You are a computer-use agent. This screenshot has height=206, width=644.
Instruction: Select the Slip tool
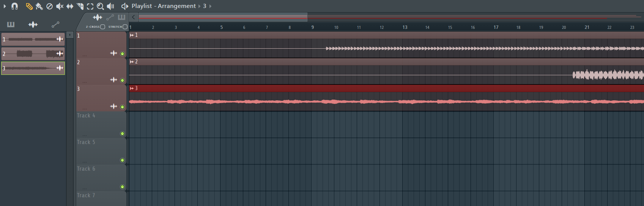(70, 6)
